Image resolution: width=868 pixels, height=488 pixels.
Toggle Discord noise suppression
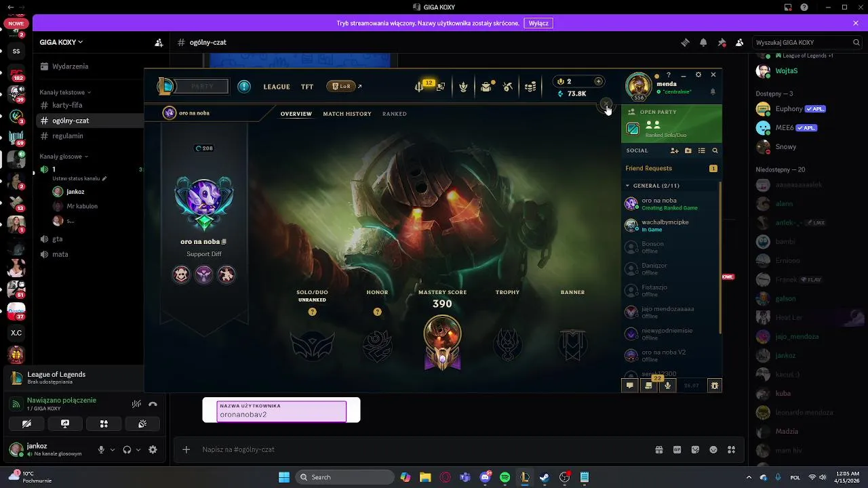point(136,404)
